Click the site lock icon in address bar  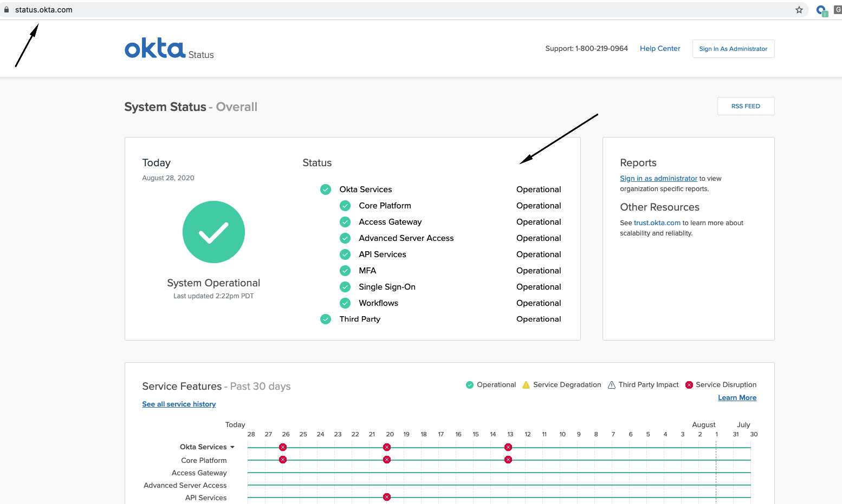pyautogui.click(x=7, y=10)
